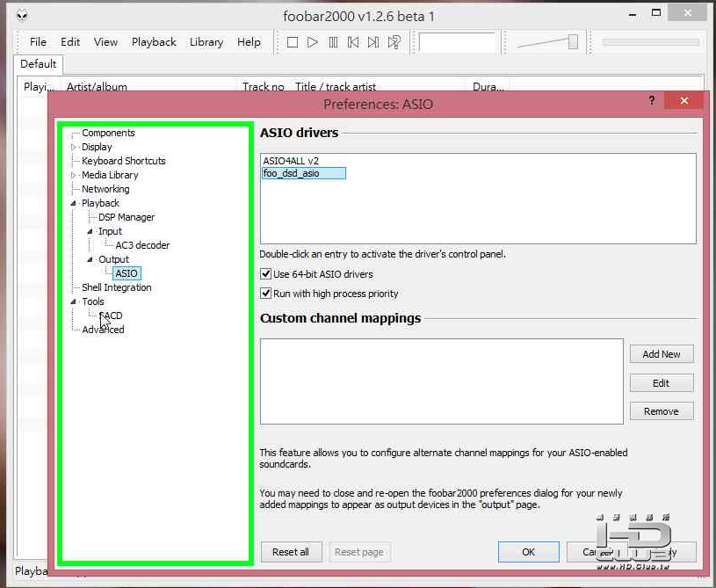Click the Edit channel mapping button
The width and height of the screenshot is (716, 588).
(662, 383)
